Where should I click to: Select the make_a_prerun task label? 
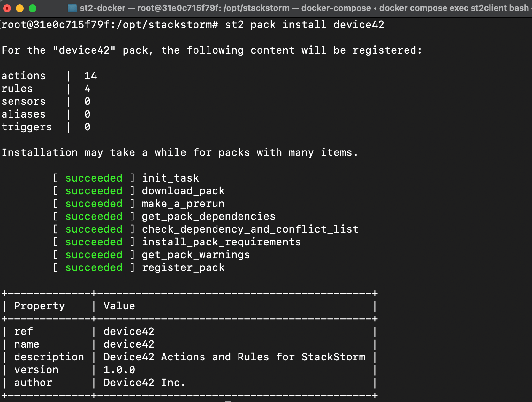click(x=183, y=204)
